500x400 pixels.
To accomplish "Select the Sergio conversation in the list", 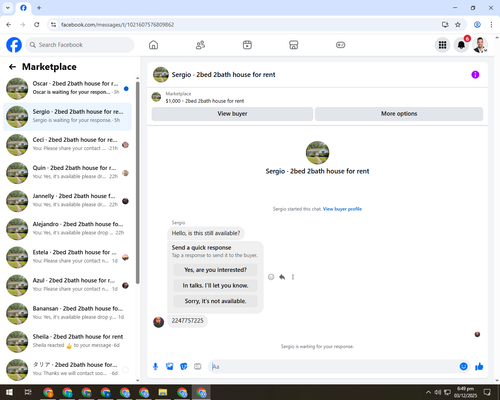I will coord(67,117).
